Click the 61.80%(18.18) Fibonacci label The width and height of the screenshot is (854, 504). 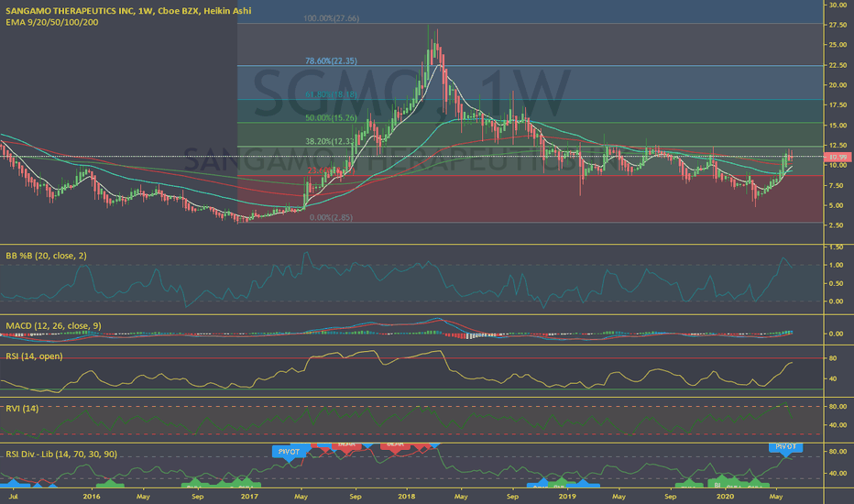coord(331,94)
